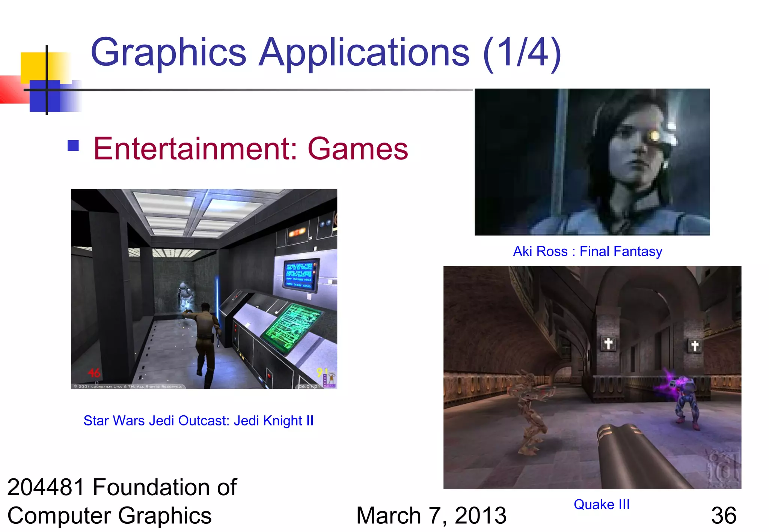Click the Quake III game screenshot

(x=592, y=377)
